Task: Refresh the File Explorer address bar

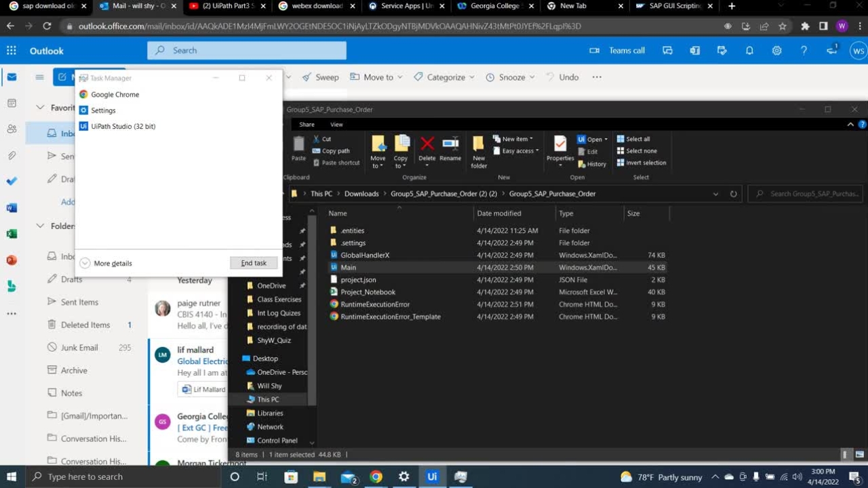Action: coord(733,194)
